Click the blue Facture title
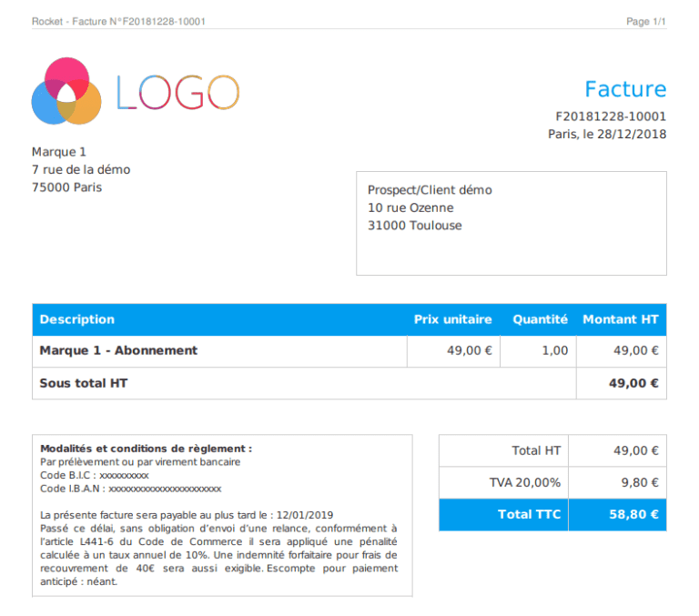The height and width of the screenshot is (616, 699). 625,89
